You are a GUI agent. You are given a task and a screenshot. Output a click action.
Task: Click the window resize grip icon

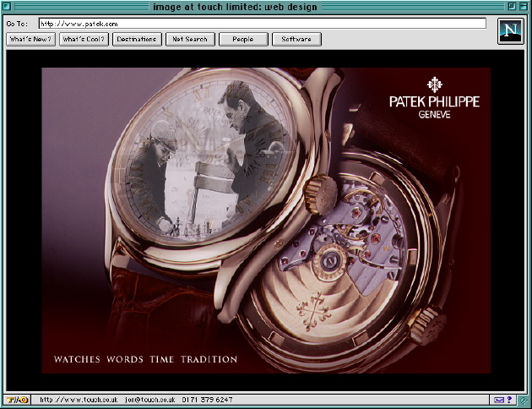tap(524, 401)
